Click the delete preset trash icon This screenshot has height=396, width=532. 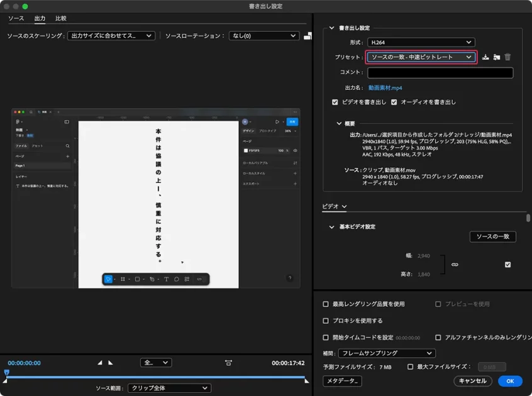pos(508,57)
